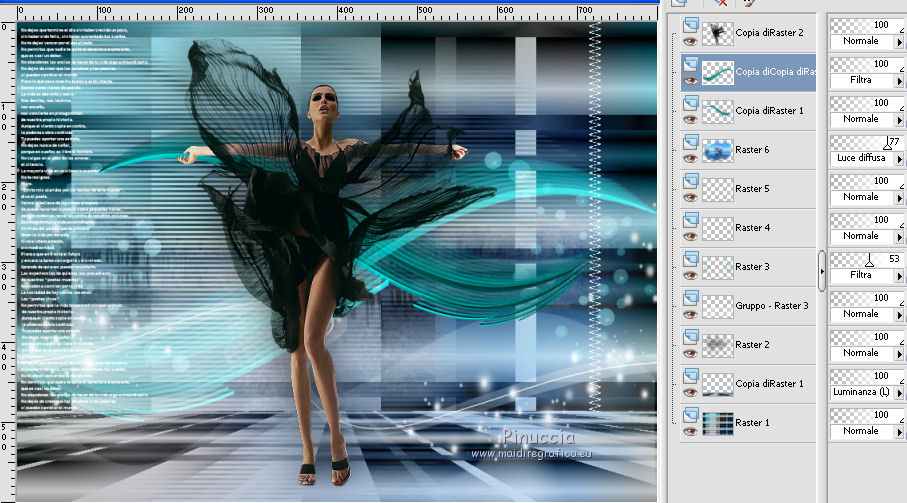Viewport: 907px width, 503px height.
Task: Open the Luminanza (L) blend mode dropdown
Action: tap(898, 393)
